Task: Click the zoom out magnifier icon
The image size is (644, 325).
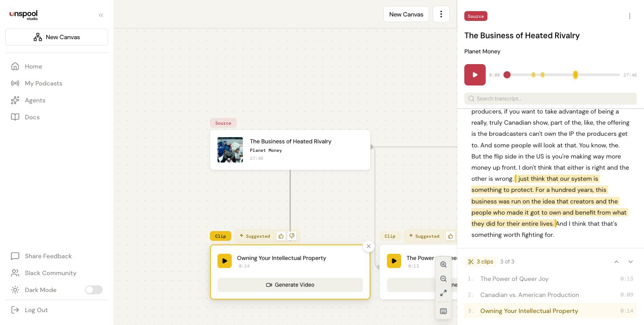Action: point(443,279)
